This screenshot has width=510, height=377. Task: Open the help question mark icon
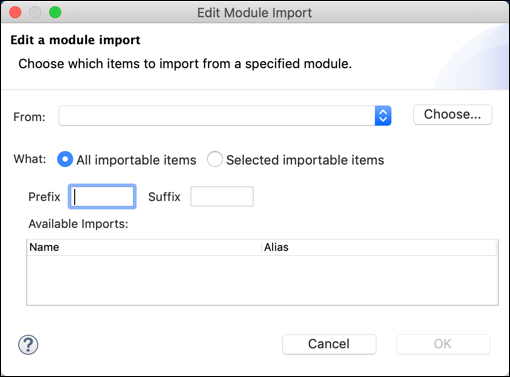[x=28, y=345]
